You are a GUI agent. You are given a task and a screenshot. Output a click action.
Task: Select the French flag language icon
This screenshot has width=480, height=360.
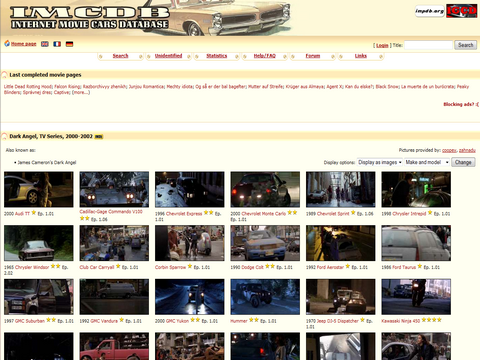click(57, 44)
